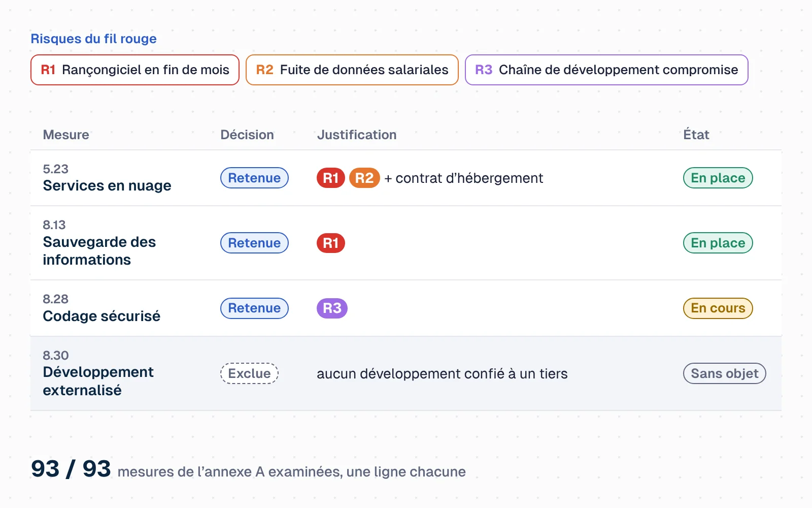Click the État column header
This screenshot has height=508, width=812.
[696, 135]
